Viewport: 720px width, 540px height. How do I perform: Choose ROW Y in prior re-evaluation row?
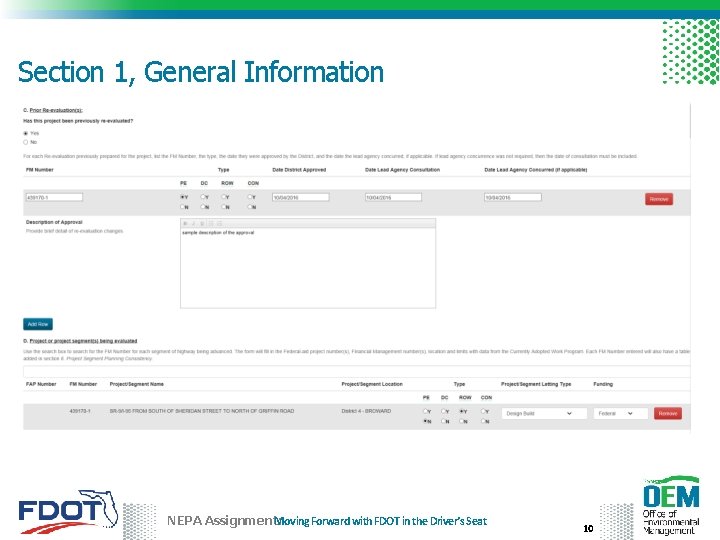224,197
